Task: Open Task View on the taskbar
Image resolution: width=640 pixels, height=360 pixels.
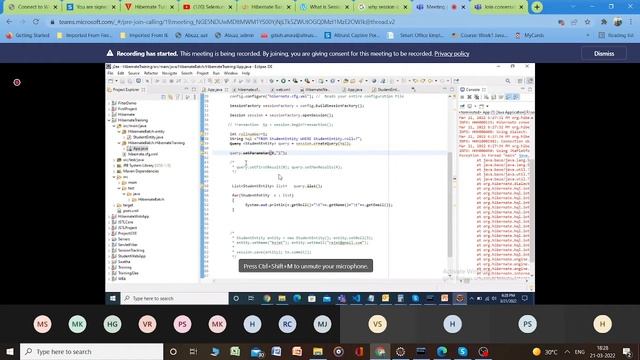Action: coord(193,351)
